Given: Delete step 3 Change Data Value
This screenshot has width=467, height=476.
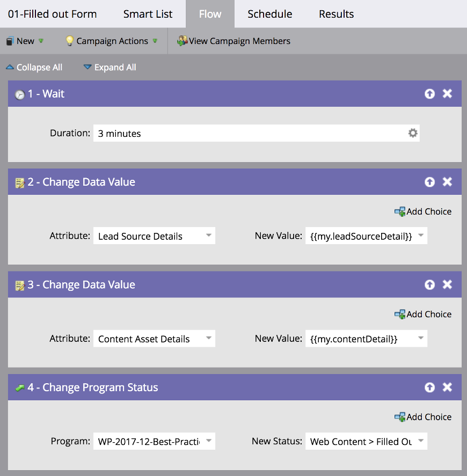Looking at the screenshot, I should (x=448, y=285).
